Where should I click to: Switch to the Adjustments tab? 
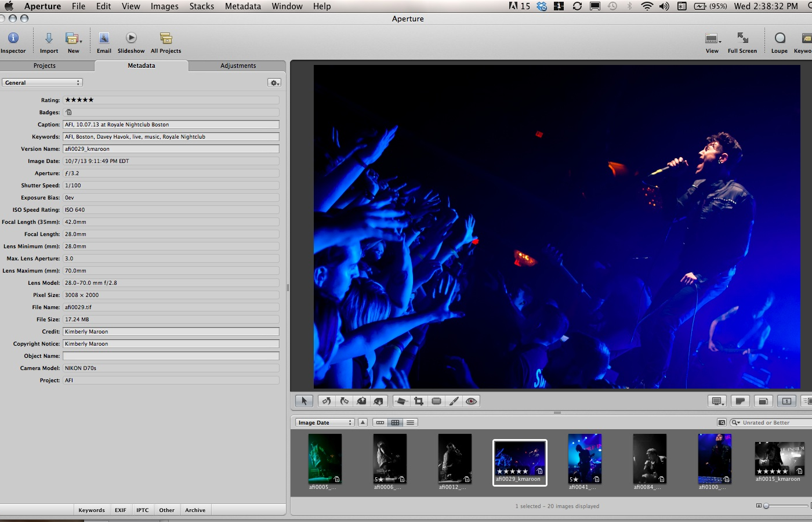point(238,66)
